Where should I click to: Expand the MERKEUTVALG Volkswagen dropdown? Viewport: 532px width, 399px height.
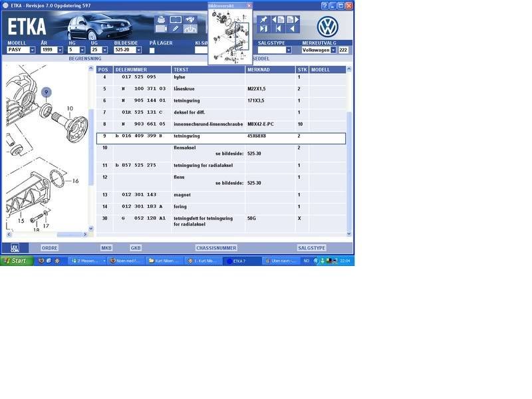tap(333, 50)
